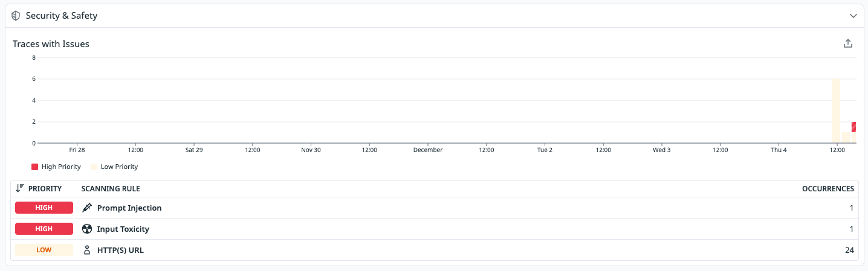Viewport: 868px width, 271px height.
Task: Click occurrences value 1 for Input Toxicity
Action: [x=852, y=229]
